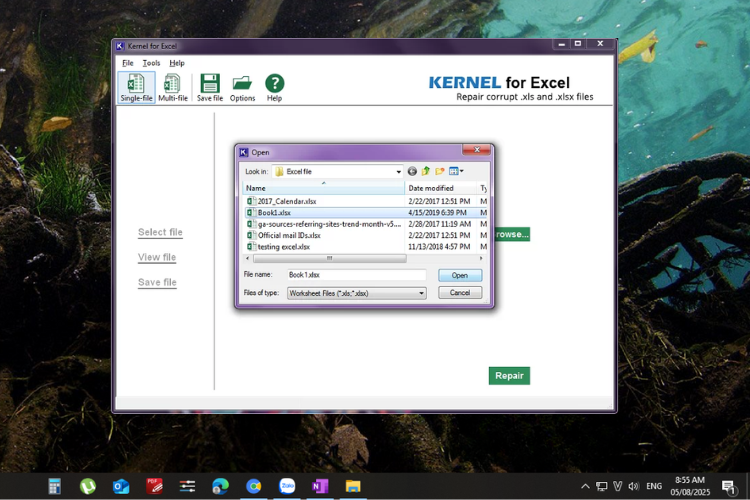This screenshot has height=500, width=750.
Task: Click the partially hidden Browse button
Action: [x=512, y=234]
